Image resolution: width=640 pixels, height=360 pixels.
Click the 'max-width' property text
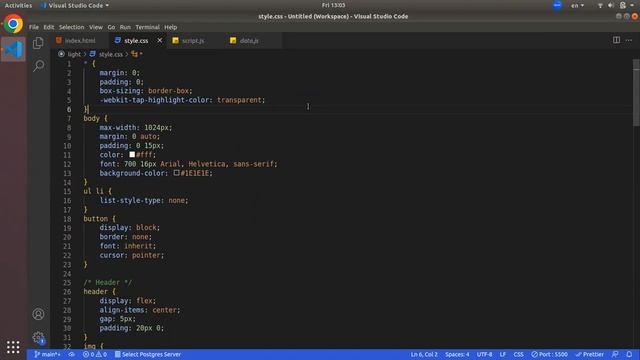tap(117, 127)
